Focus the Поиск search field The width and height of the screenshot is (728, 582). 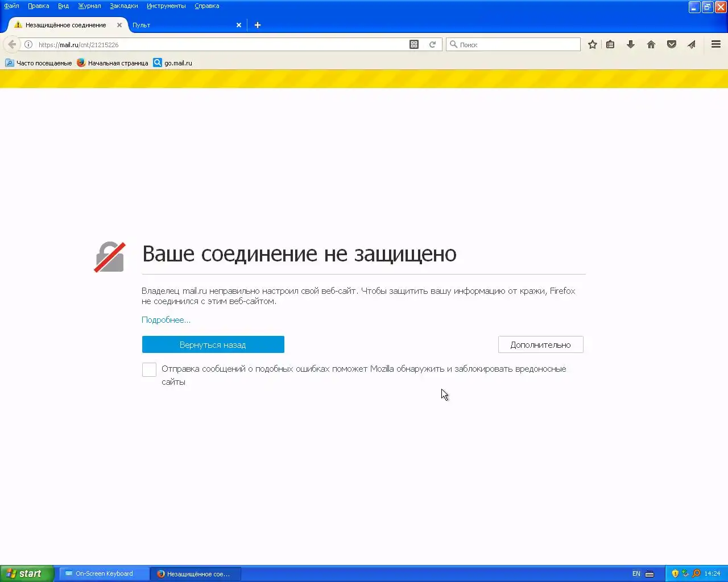point(514,44)
